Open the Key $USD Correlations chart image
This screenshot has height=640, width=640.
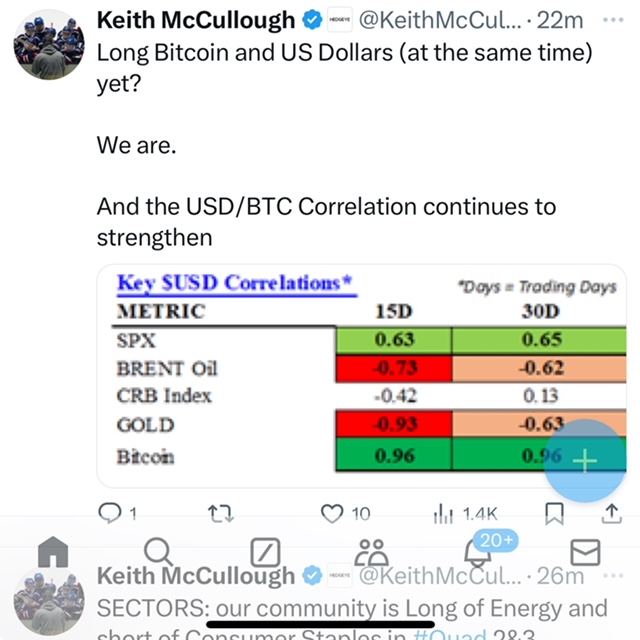click(370, 375)
